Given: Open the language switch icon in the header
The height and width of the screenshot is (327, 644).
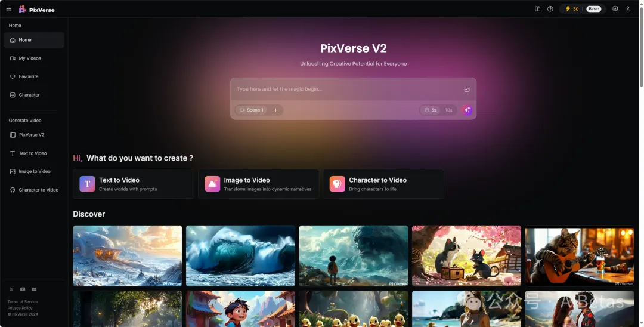Looking at the screenshot, I should [615, 8].
